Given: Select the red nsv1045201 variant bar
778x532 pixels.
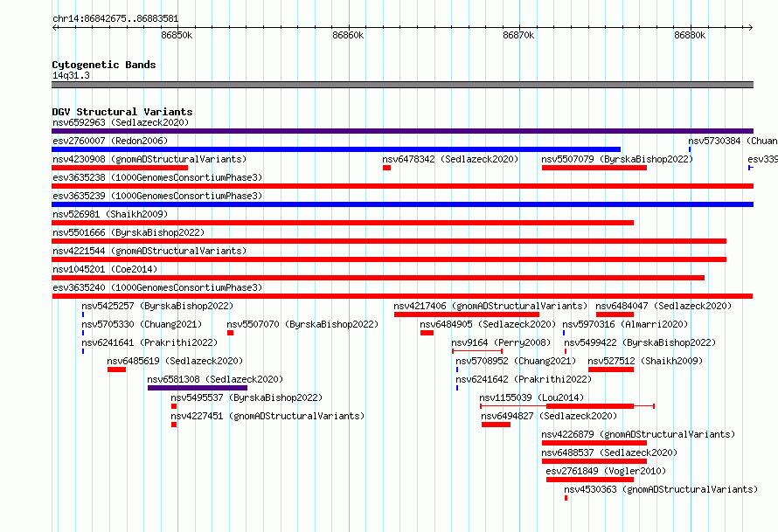Looking at the screenshot, I should pyautogui.click(x=379, y=278).
